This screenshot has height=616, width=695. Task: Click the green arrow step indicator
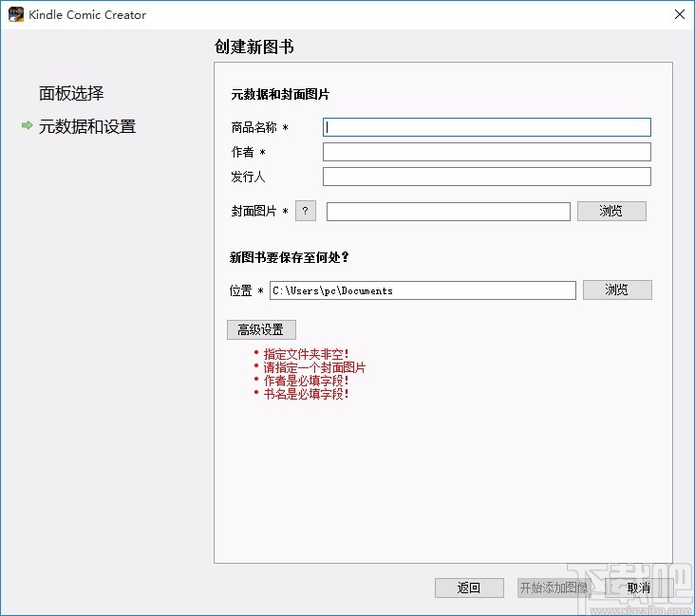(27, 126)
